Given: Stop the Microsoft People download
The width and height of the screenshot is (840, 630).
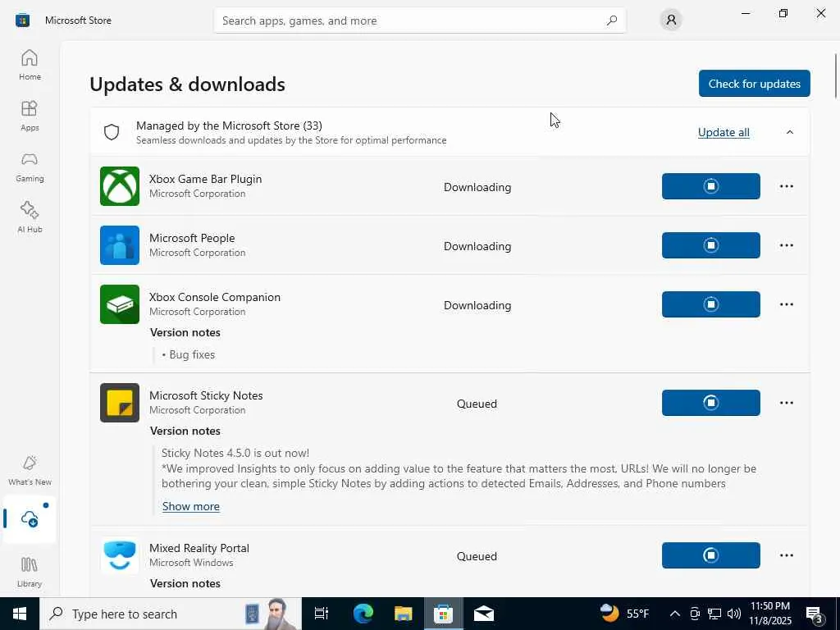Looking at the screenshot, I should pyautogui.click(x=711, y=244).
